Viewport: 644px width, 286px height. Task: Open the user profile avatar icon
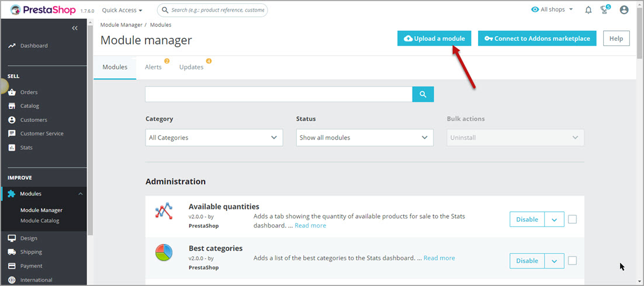pos(624,10)
